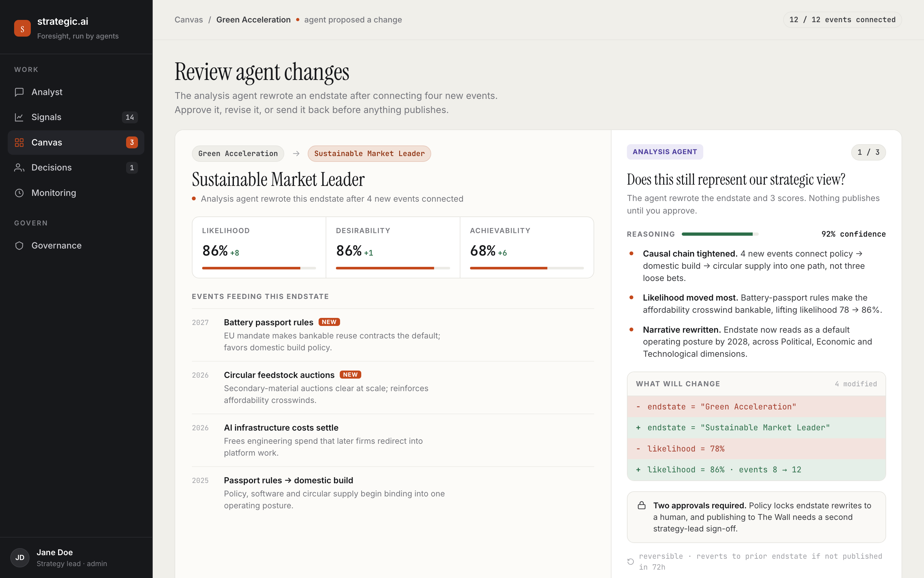Screen dimensions: 924x578
Task: Click the Signals chart icon
Action: tap(19, 117)
